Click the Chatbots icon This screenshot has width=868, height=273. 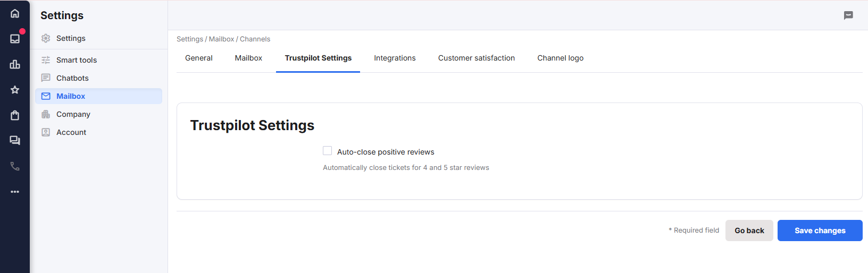(46, 78)
